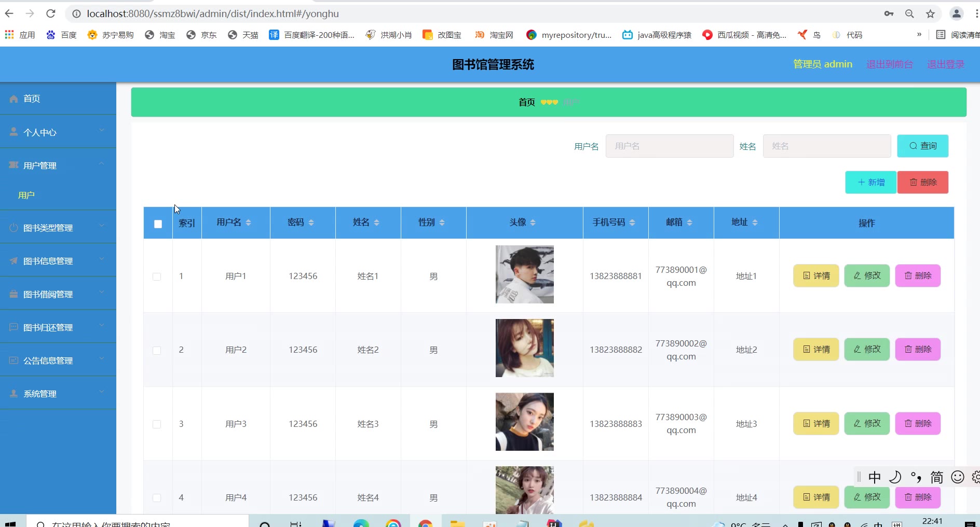View 详情 for 用户1
Screen dimensions: 980x527
tap(816, 275)
